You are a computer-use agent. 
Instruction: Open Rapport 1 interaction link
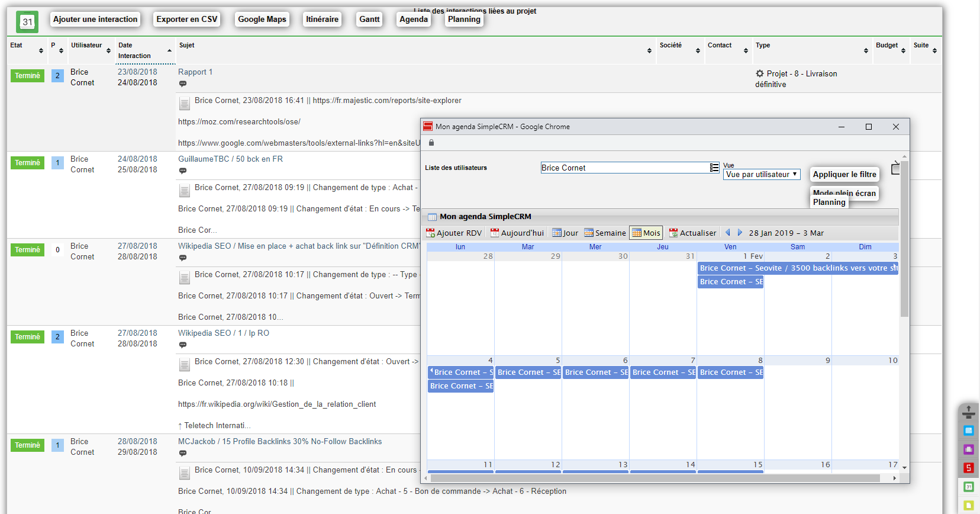click(195, 72)
